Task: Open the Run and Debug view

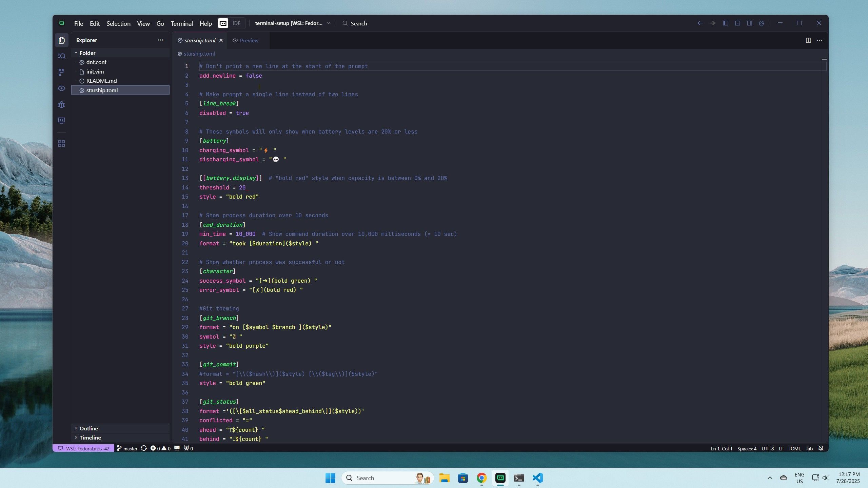Action: (61, 105)
